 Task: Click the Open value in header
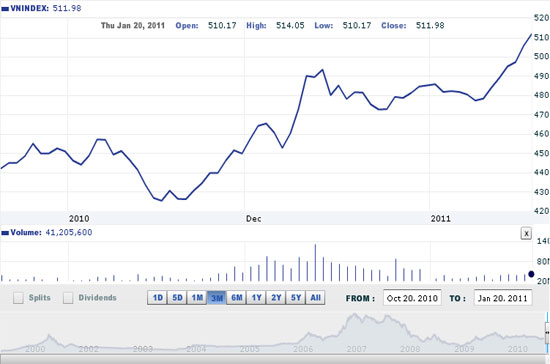[222, 26]
